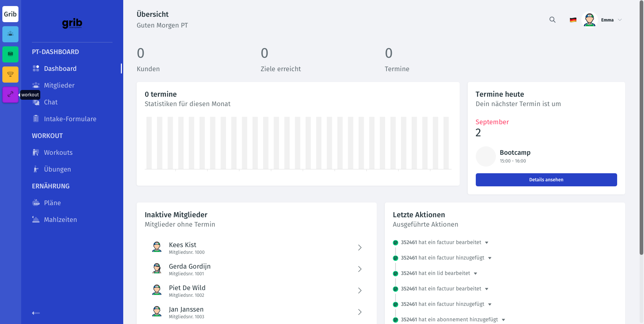Open the green module icon in the sidebar
This screenshot has height=324, width=644.
click(x=10, y=54)
